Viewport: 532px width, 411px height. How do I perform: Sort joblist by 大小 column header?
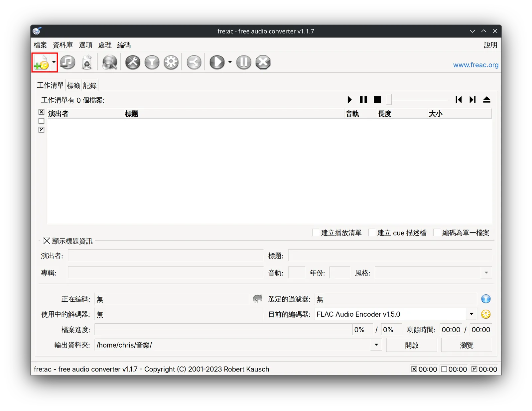[x=460, y=114]
